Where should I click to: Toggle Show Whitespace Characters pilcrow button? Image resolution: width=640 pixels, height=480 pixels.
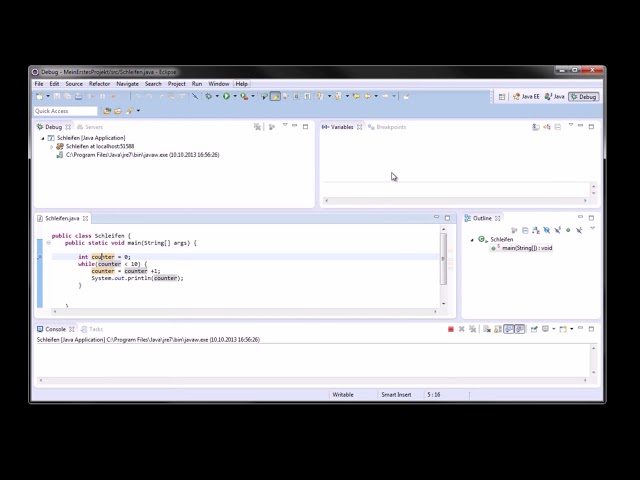pyautogui.click(x=307, y=96)
